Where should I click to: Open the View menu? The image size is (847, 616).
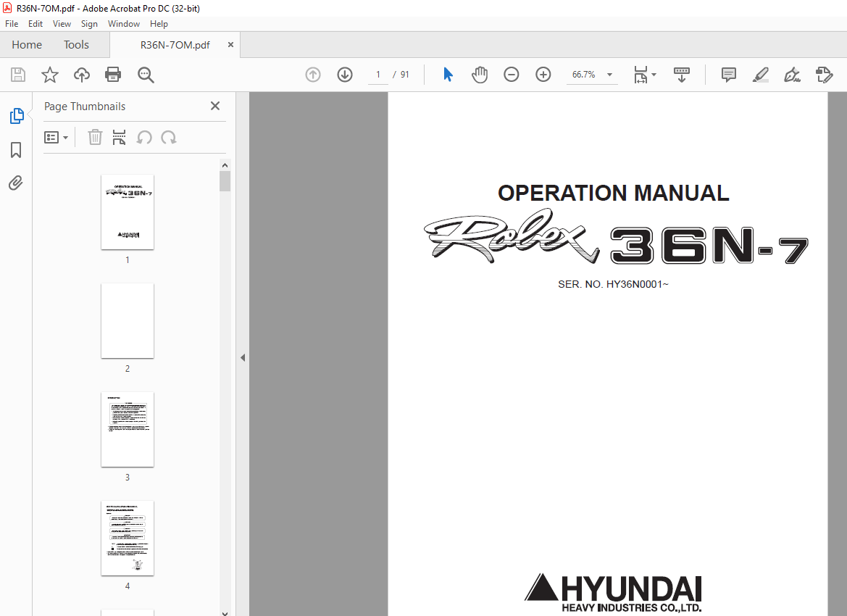click(x=62, y=24)
